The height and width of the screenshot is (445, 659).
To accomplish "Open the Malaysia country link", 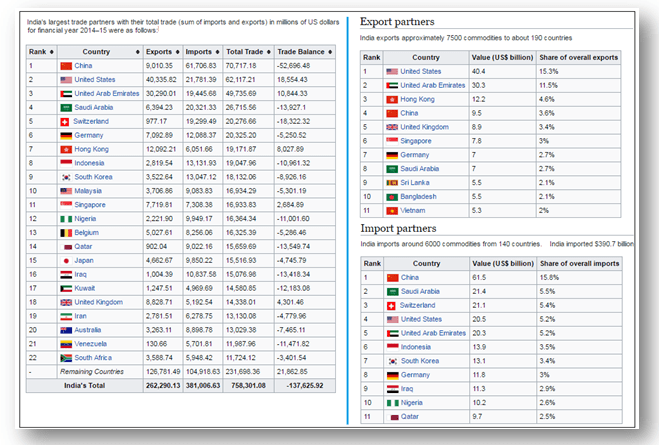I will 92,189.
